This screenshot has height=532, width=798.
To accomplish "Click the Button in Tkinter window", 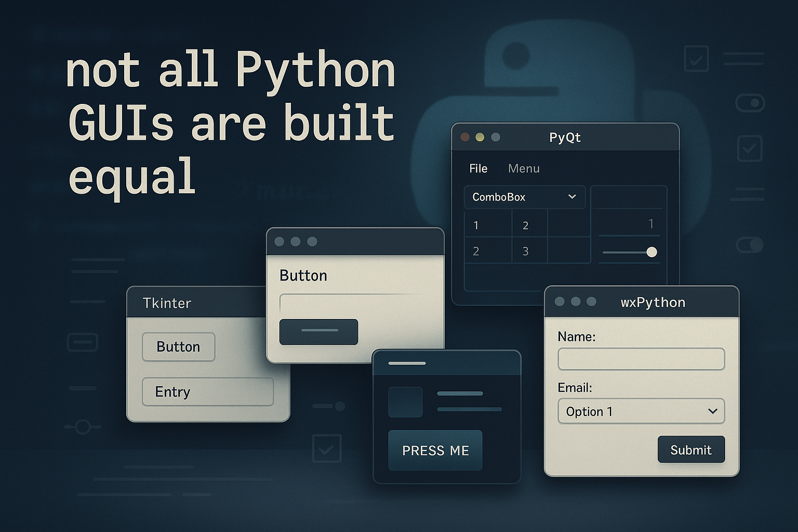I will pos(179,347).
